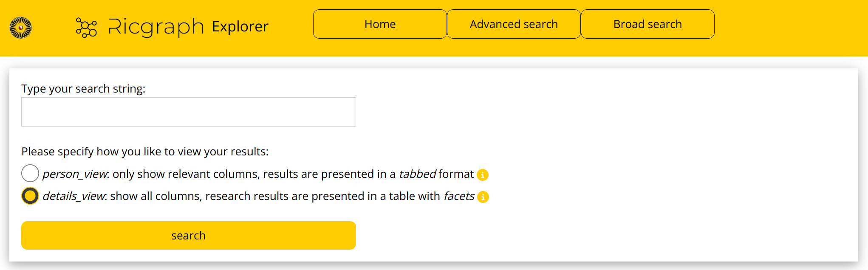Click the Ricgraph network nodes icon
Viewport: 868px width, 270px height.
[x=86, y=28]
